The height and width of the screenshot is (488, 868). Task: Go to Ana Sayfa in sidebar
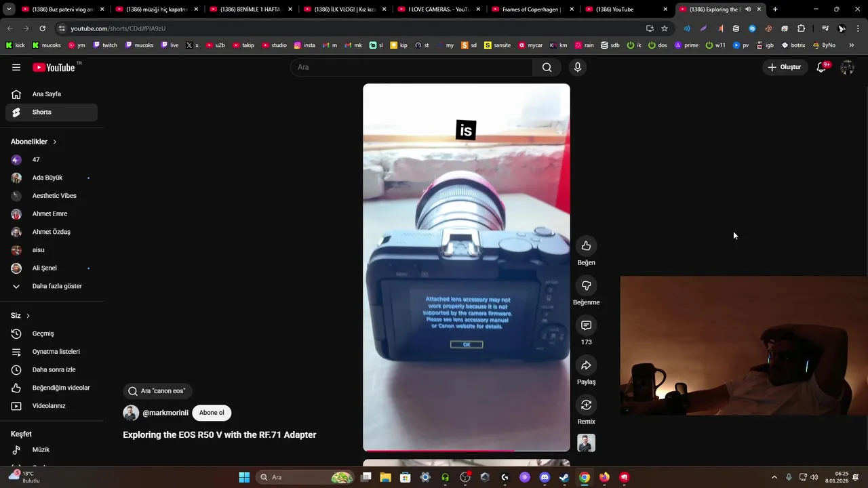click(52, 94)
